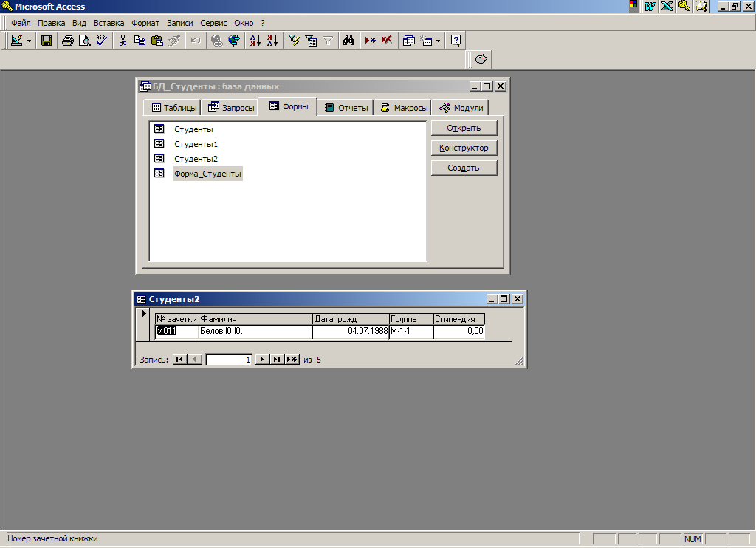Save with the floppy disk icon
This screenshot has width=756, height=548.
point(47,41)
